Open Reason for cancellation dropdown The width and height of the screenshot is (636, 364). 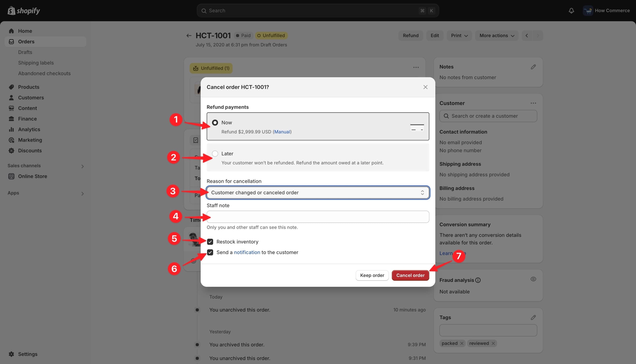pyautogui.click(x=318, y=192)
